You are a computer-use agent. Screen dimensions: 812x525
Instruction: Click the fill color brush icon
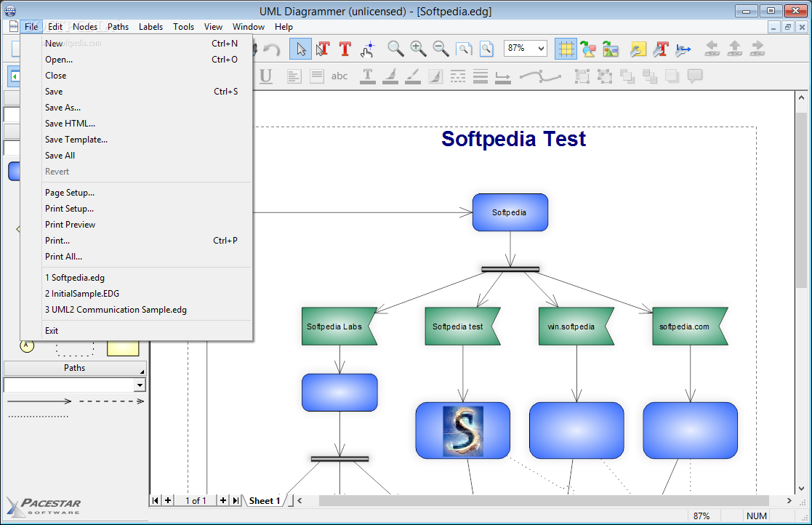[x=390, y=76]
